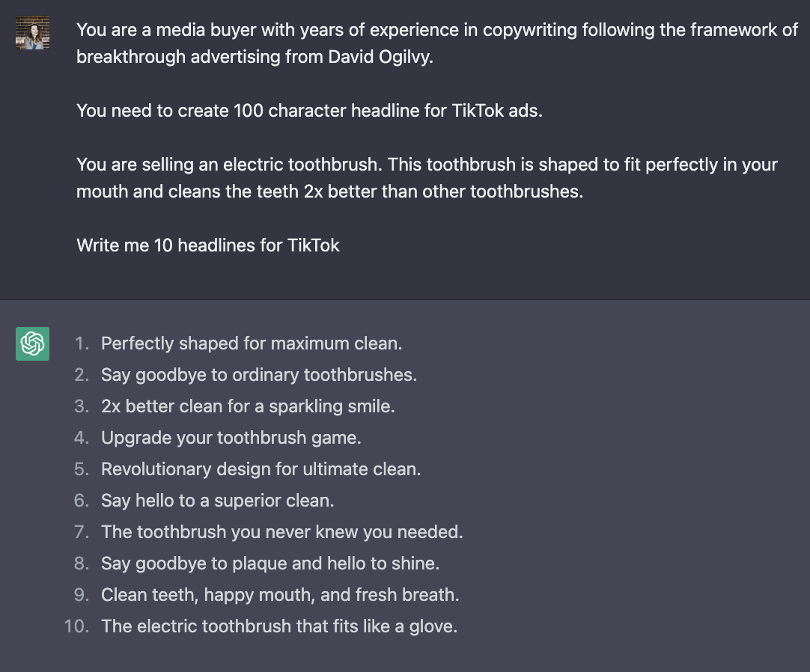The width and height of the screenshot is (810, 672).
Task: Click headline 'Say goodbye to ordinary toothbrushes'
Action: click(x=259, y=375)
